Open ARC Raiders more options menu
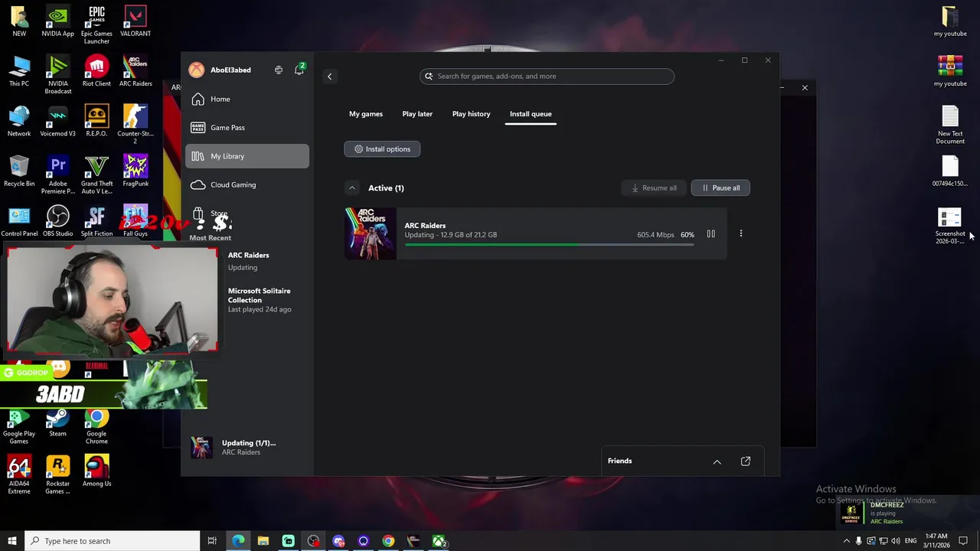 pos(740,233)
